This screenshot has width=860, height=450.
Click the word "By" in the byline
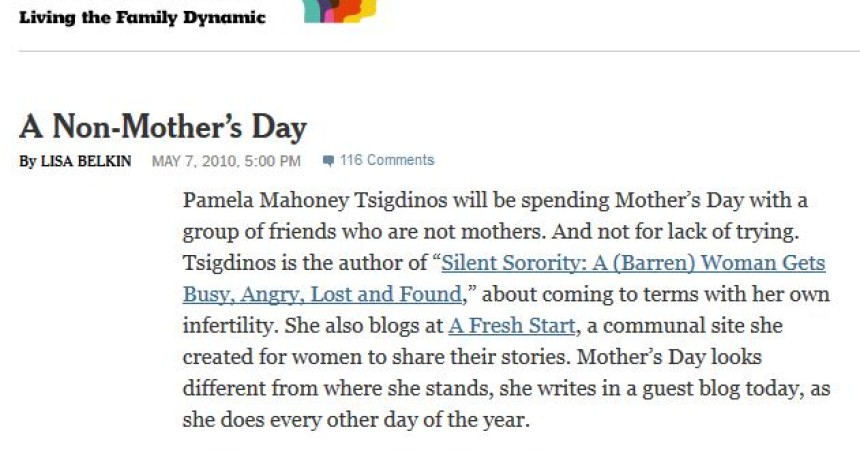click(x=27, y=161)
